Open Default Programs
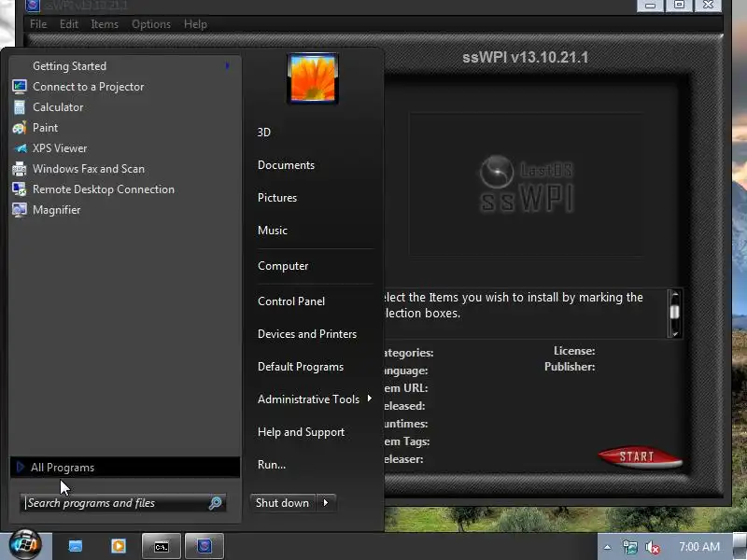 (300, 367)
